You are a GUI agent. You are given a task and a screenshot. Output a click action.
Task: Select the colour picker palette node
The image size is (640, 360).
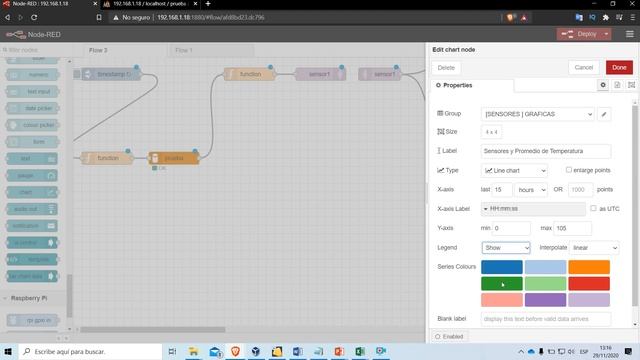tap(32, 125)
